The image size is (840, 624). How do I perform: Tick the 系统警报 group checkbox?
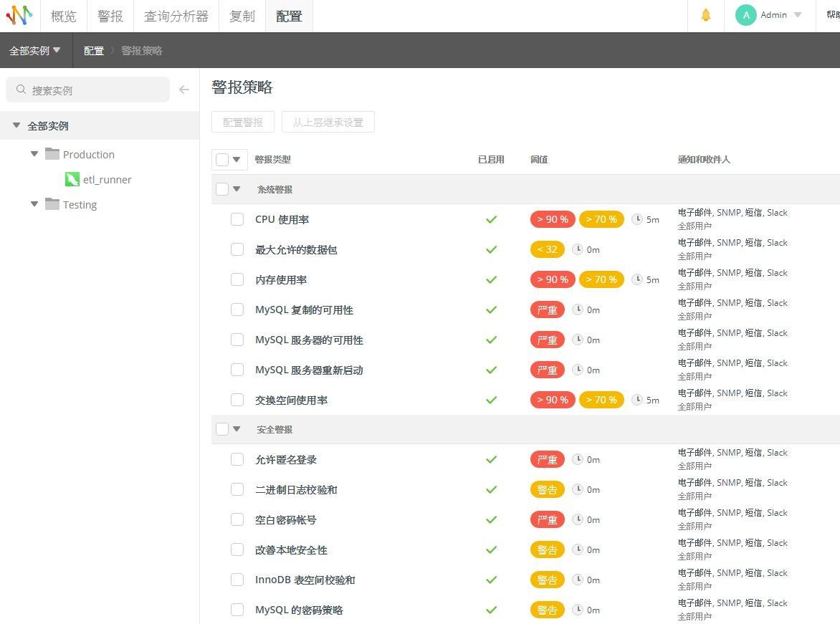coord(222,189)
